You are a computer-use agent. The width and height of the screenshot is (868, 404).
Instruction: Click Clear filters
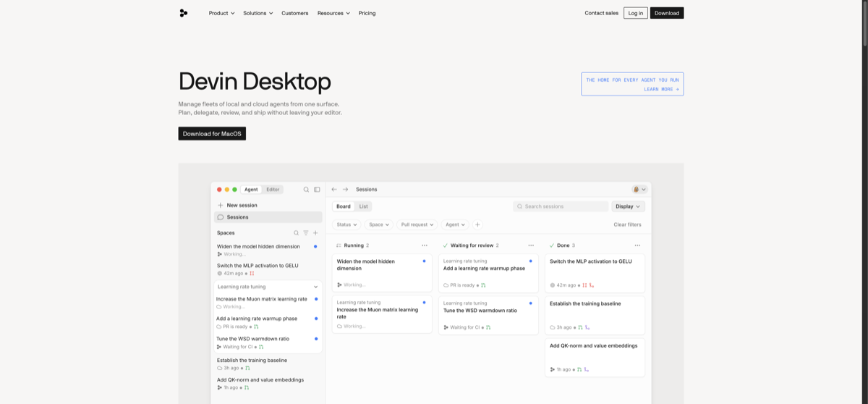click(x=628, y=224)
